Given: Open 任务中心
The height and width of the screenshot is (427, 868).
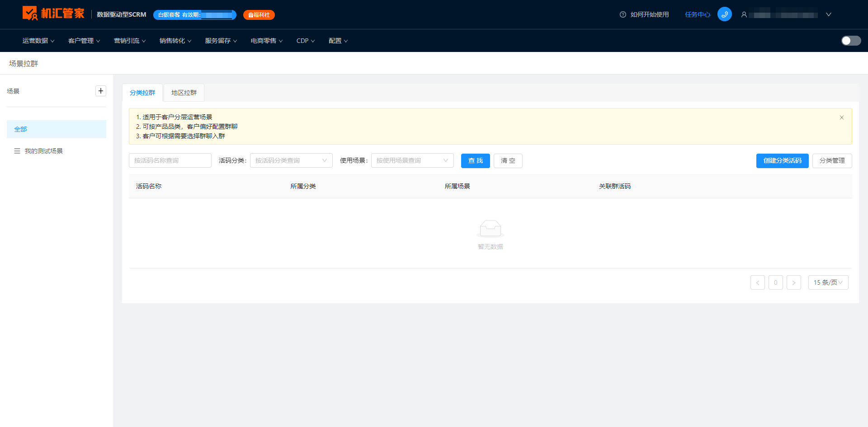Looking at the screenshot, I should click(x=697, y=14).
